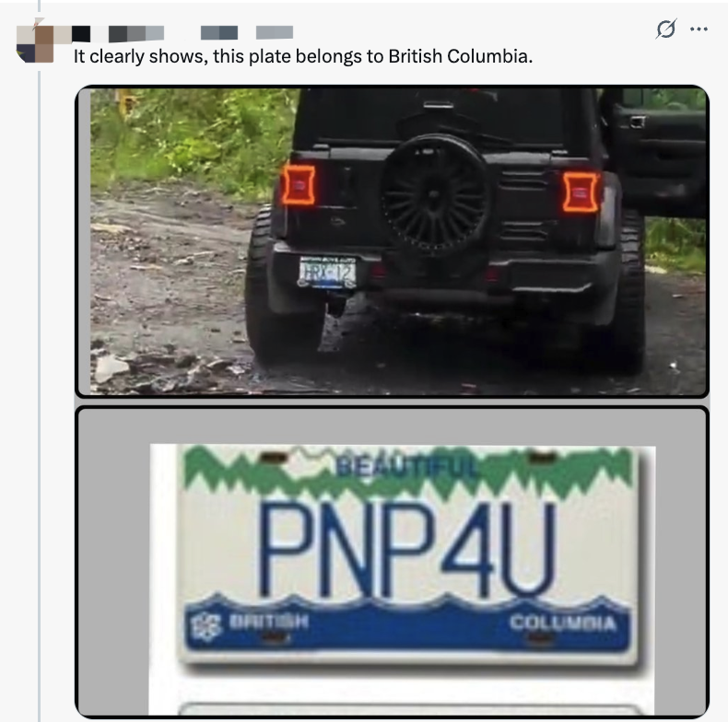Open the three-dot more options menu
The image size is (728, 722).
(699, 29)
